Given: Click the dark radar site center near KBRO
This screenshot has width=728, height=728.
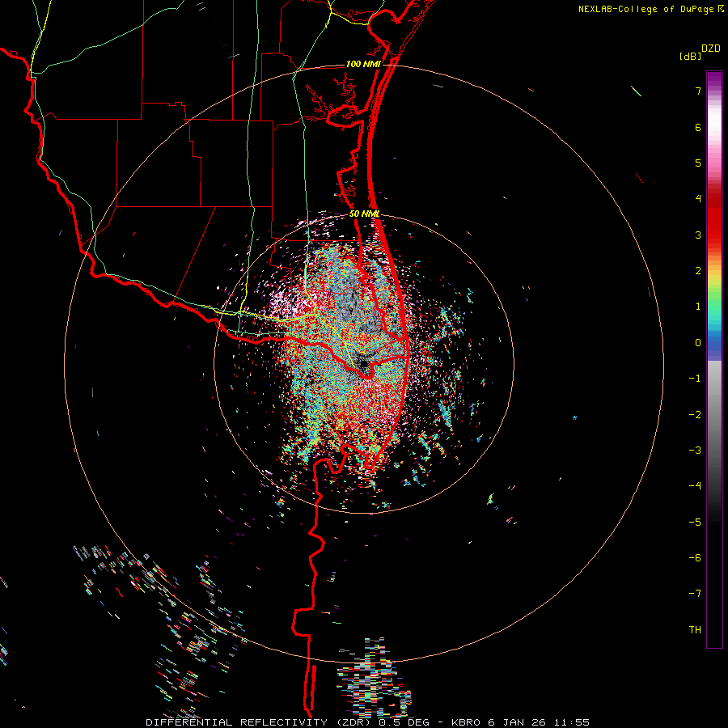Looking at the screenshot, I should (363, 362).
